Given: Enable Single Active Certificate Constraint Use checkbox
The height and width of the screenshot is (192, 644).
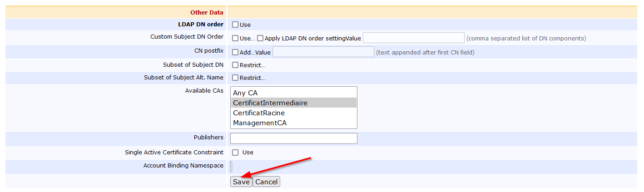Looking at the screenshot, I should click(x=235, y=153).
